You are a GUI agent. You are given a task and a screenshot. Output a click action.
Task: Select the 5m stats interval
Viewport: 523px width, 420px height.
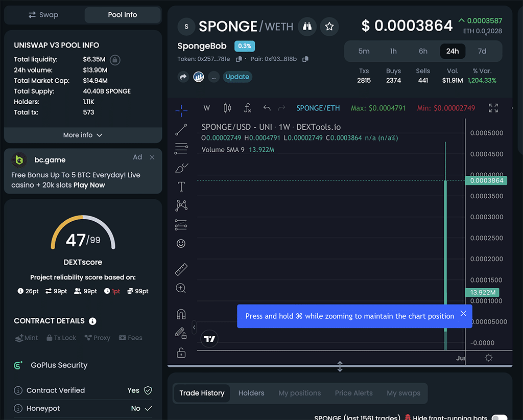[364, 51]
